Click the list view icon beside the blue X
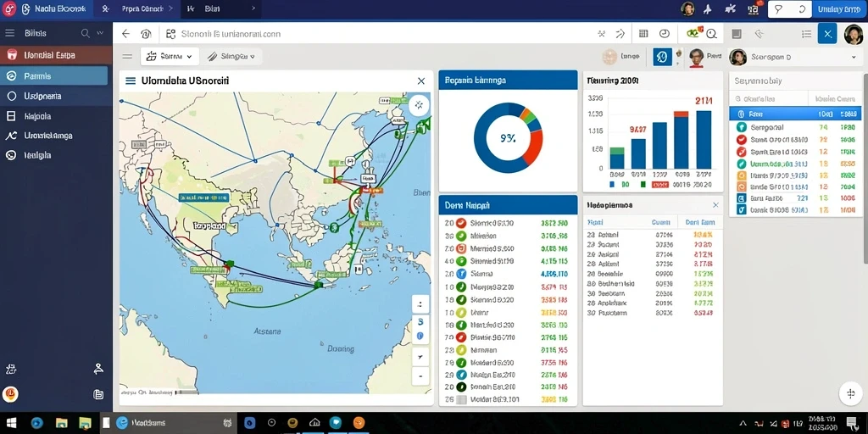The width and height of the screenshot is (868, 434). pyautogui.click(x=807, y=34)
